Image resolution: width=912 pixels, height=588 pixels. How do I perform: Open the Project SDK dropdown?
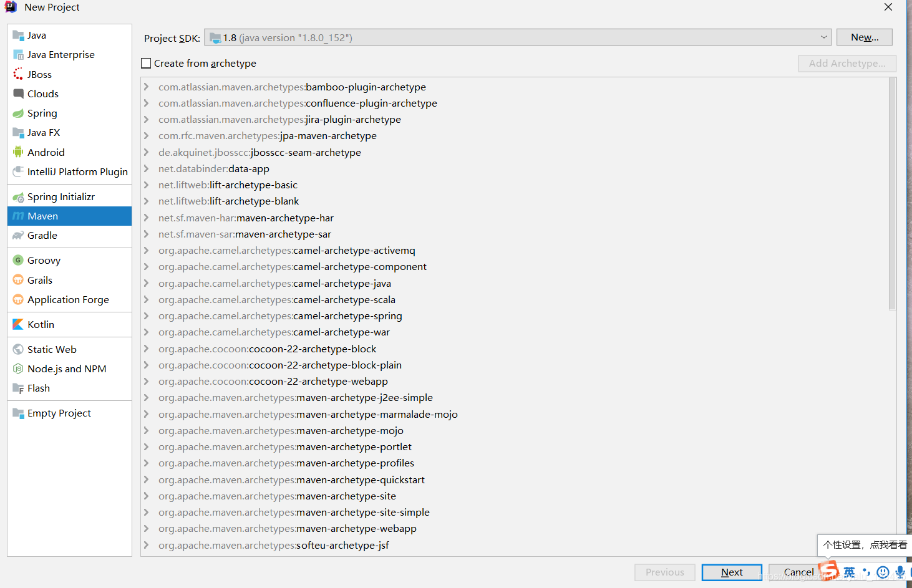click(x=518, y=37)
